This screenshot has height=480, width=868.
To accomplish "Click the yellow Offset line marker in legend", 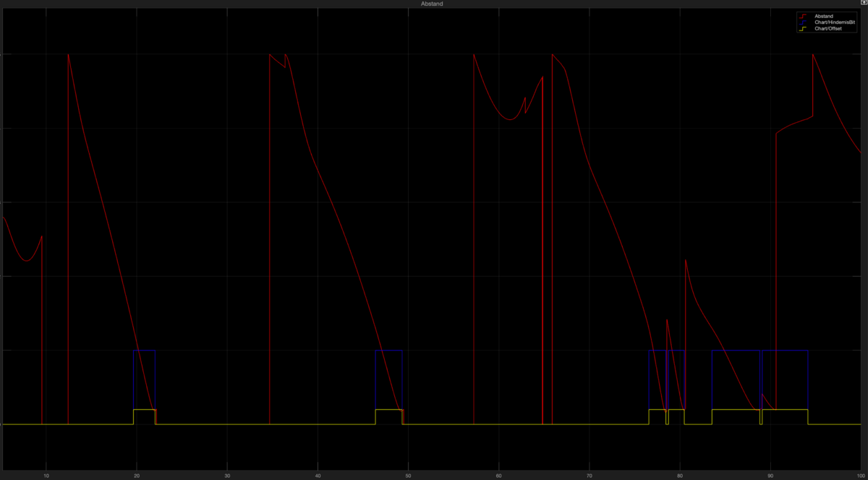I will click(804, 29).
